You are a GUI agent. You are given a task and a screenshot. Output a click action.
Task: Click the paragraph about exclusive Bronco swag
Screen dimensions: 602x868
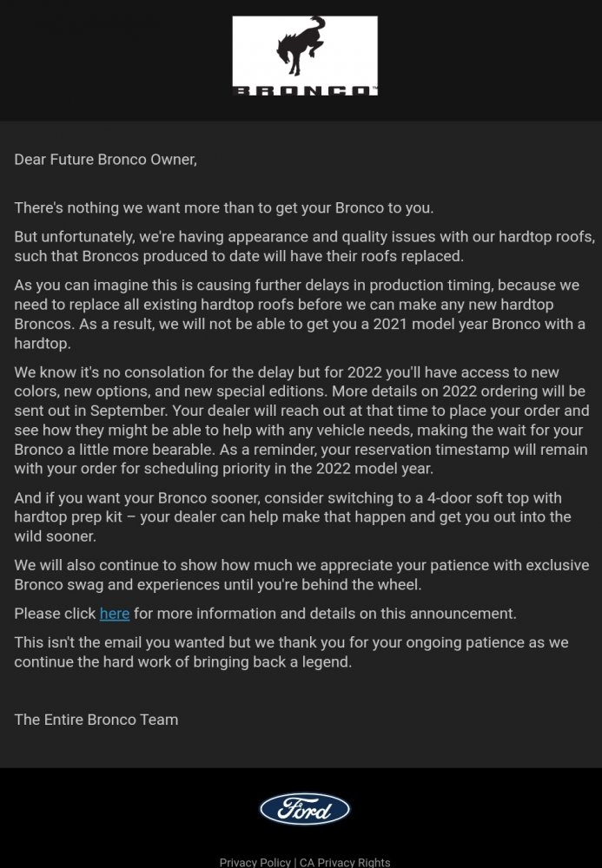[x=301, y=575]
